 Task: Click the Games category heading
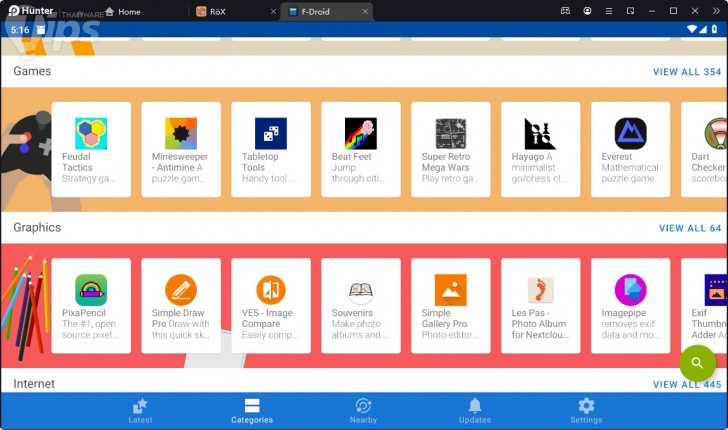point(32,71)
